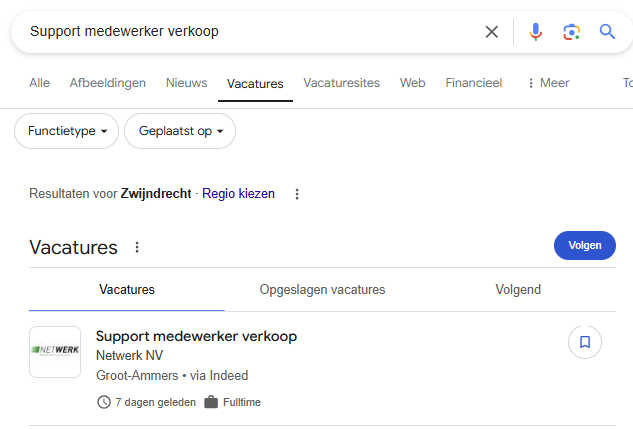Open the Opgeslagen vacatures tab

[322, 290]
